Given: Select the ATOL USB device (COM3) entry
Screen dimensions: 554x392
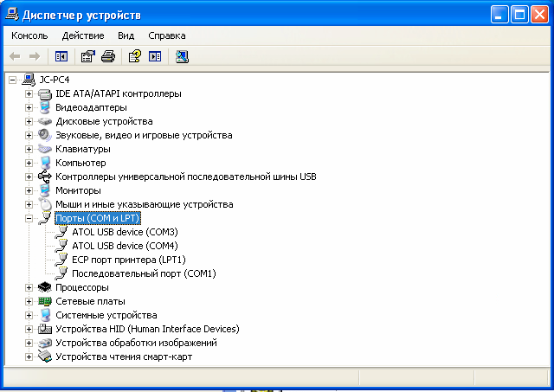Looking at the screenshot, I should pos(125,232).
